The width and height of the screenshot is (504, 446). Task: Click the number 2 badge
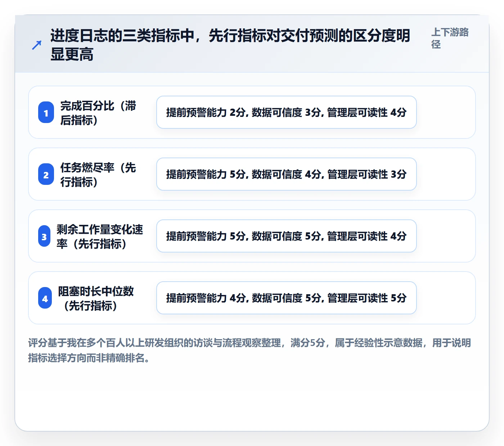(46, 174)
